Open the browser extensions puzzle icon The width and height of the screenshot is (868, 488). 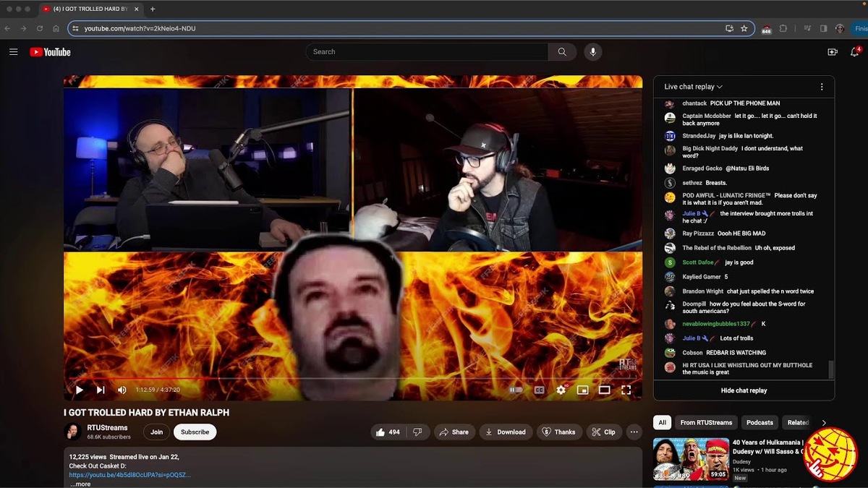tap(783, 28)
